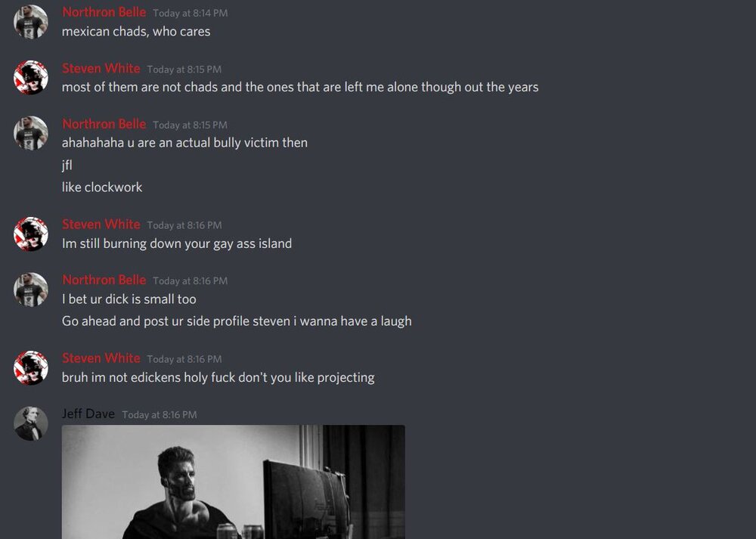
Task: Click the Northron Belle username at 8:16 PM
Action: [x=104, y=280]
